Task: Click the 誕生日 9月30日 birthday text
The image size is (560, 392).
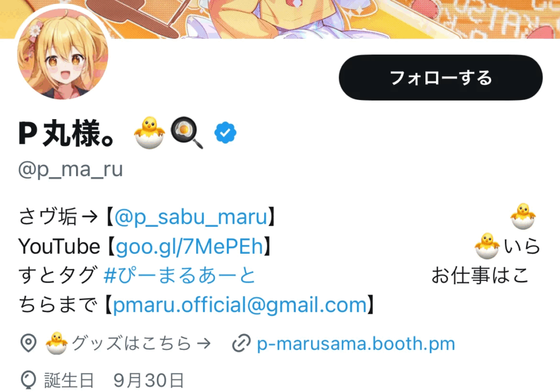Action: [114, 380]
